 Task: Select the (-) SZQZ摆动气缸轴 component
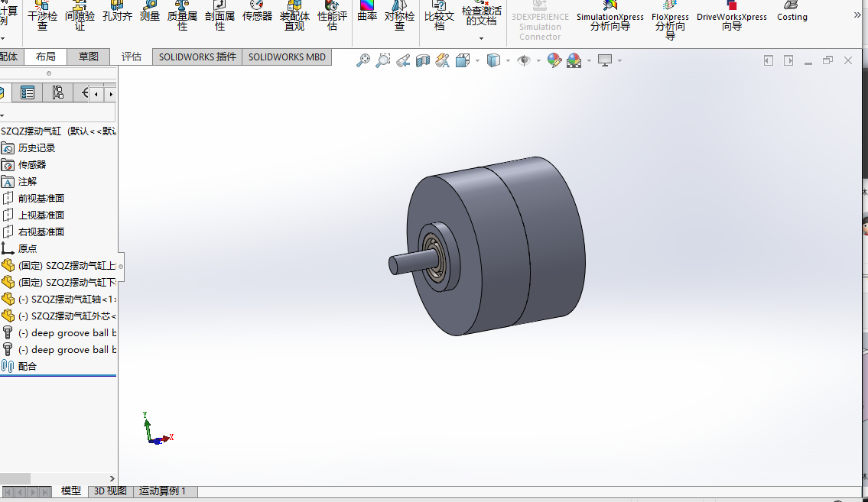click(x=59, y=299)
